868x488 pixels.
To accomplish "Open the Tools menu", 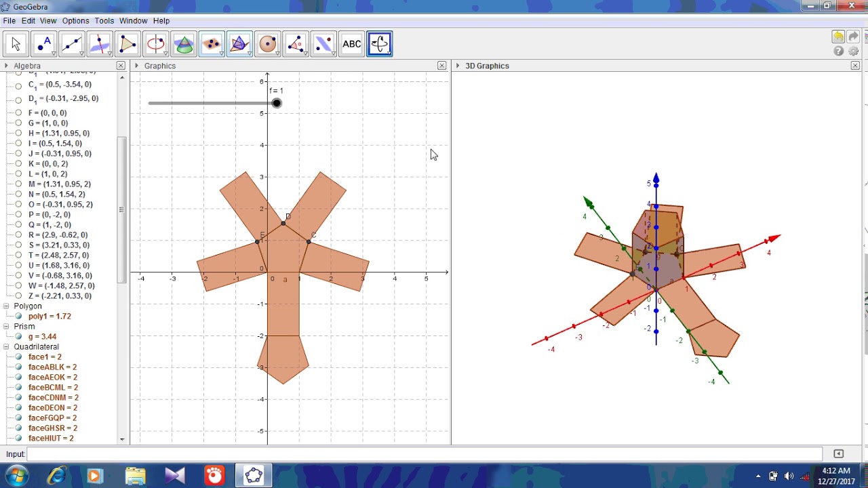I will point(104,21).
